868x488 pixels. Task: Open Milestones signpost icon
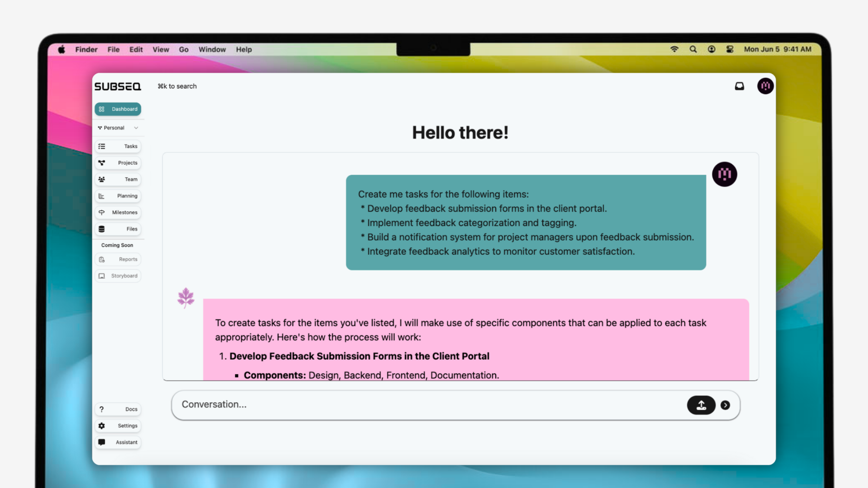[x=102, y=212]
